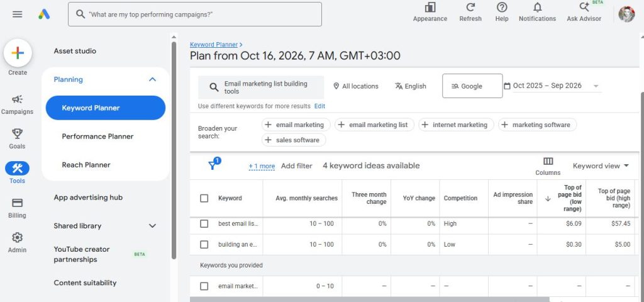Click the Three month change header
644x302 pixels.
pos(369,198)
